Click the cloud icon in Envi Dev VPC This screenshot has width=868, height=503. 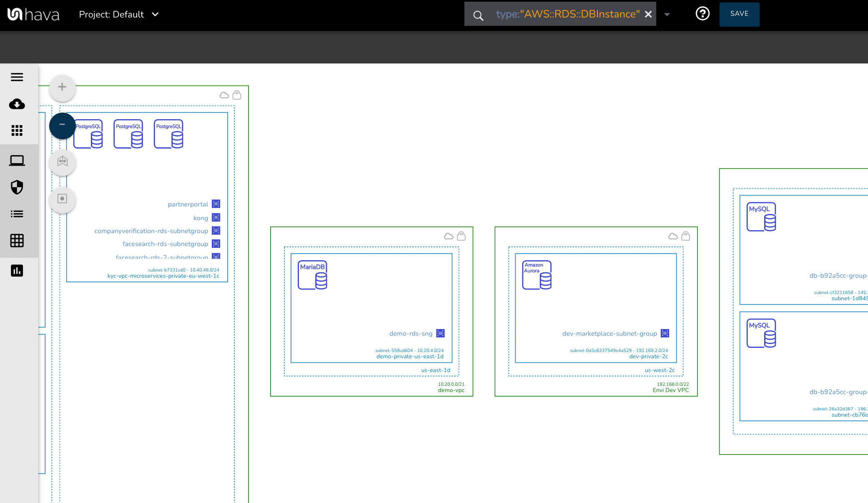point(673,236)
